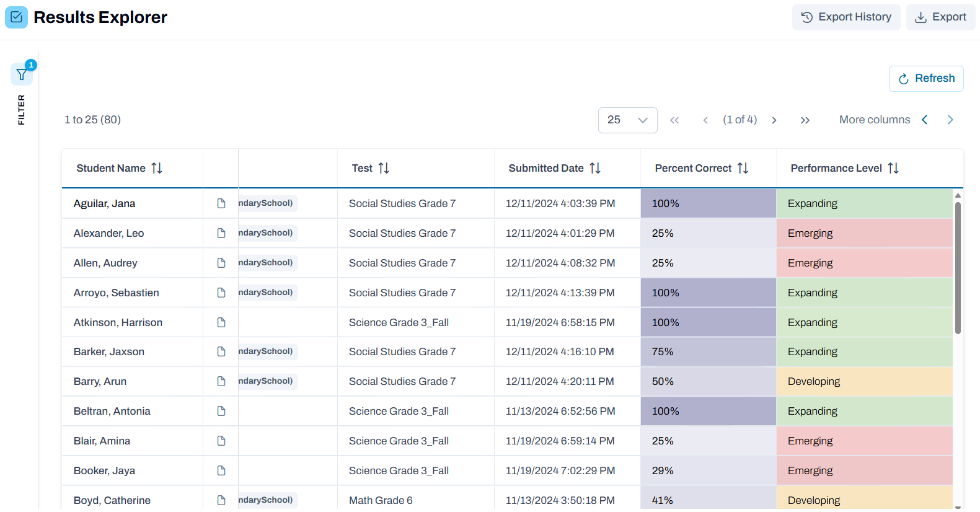This screenshot has height=512, width=980.
Task: Go to first page of results
Action: 674,120
